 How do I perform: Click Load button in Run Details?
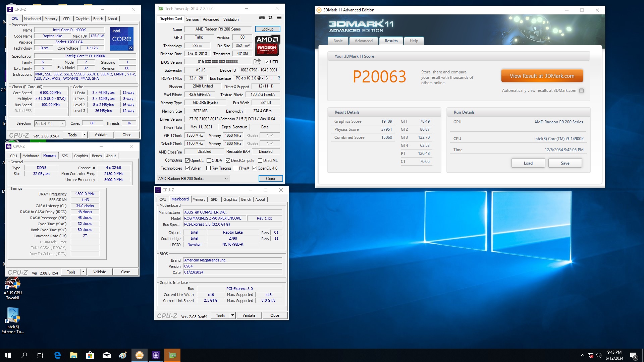tap(528, 163)
